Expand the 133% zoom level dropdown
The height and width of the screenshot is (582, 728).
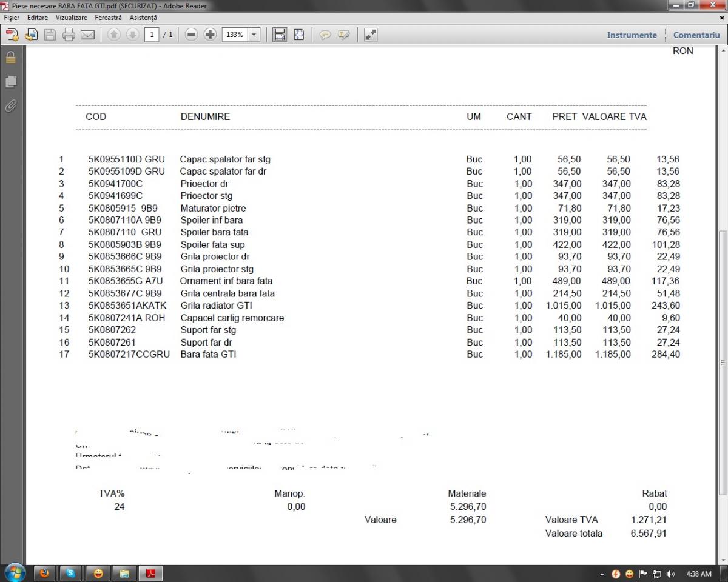(254, 35)
